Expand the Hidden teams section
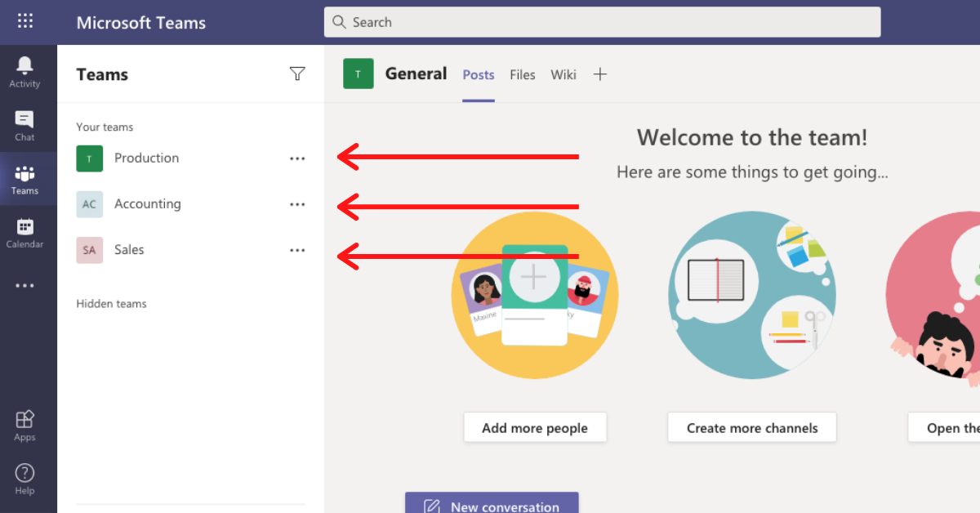The width and height of the screenshot is (980, 513). 112,304
